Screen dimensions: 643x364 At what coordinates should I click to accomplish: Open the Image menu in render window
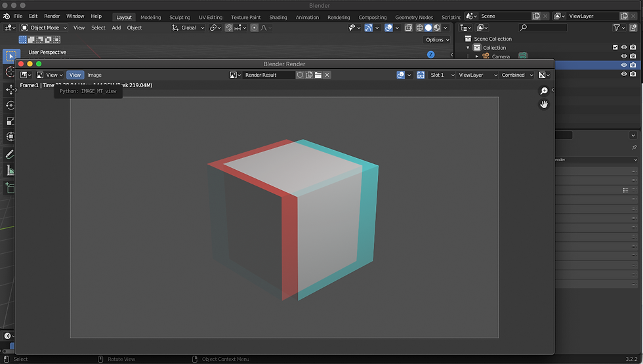(x=94, y=75)
